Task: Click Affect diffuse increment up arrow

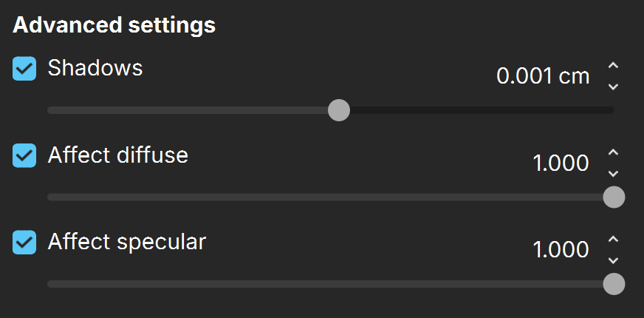Action: coord(613,152)
